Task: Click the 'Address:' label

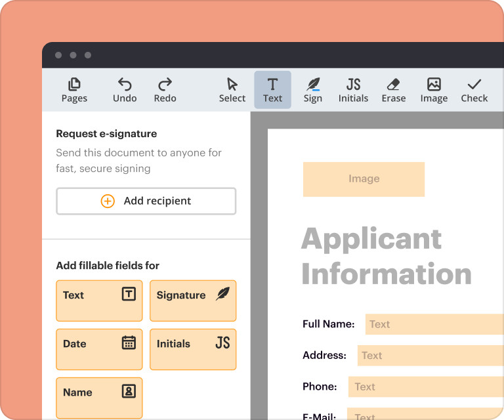Action: point(325,355)
